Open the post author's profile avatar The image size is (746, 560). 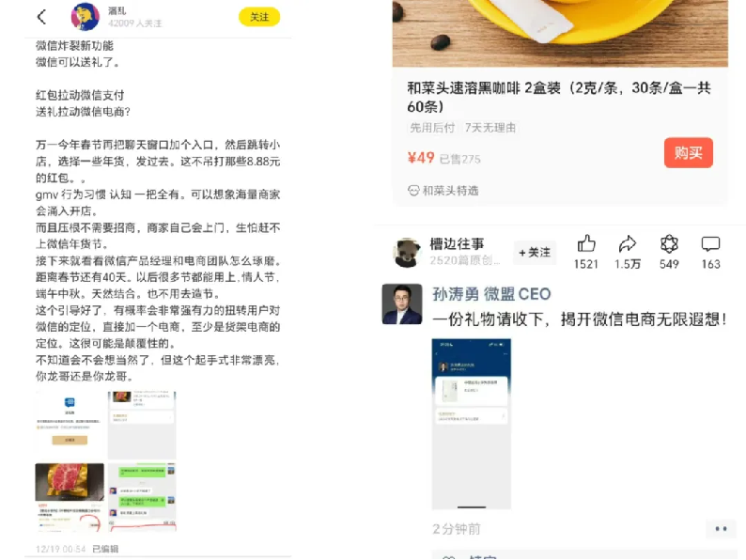(85, 16)
